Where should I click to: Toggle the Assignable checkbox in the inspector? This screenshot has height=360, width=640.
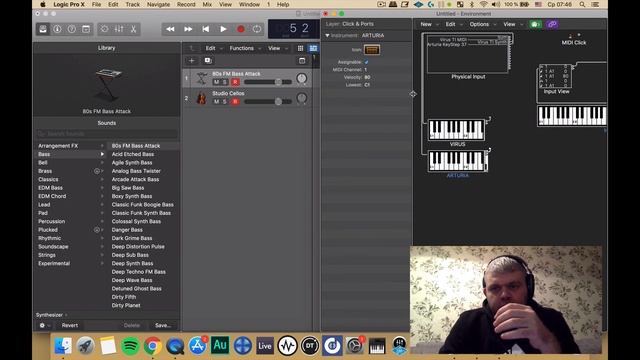click(366, 62)
